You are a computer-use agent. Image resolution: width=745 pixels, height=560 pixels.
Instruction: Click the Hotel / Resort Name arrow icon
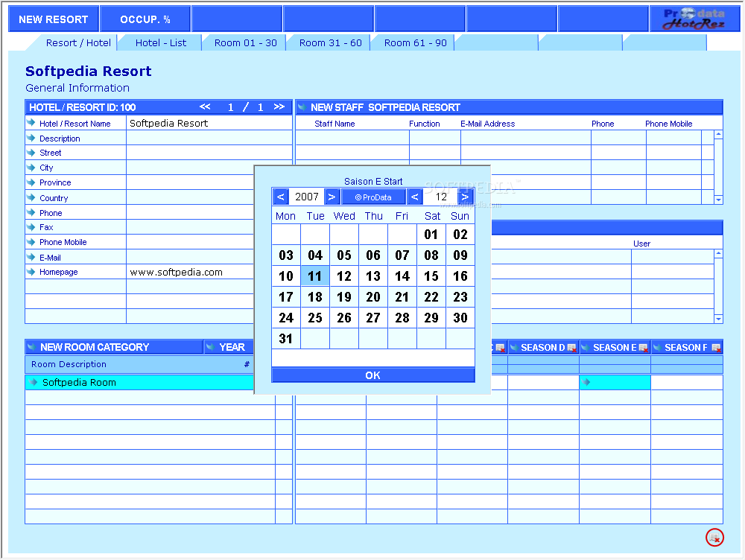coord(31,123)
